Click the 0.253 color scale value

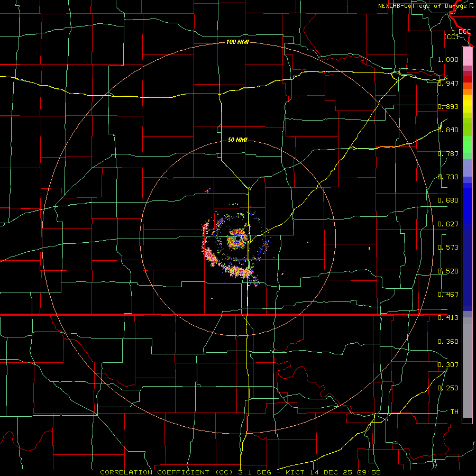pos(448,388)
